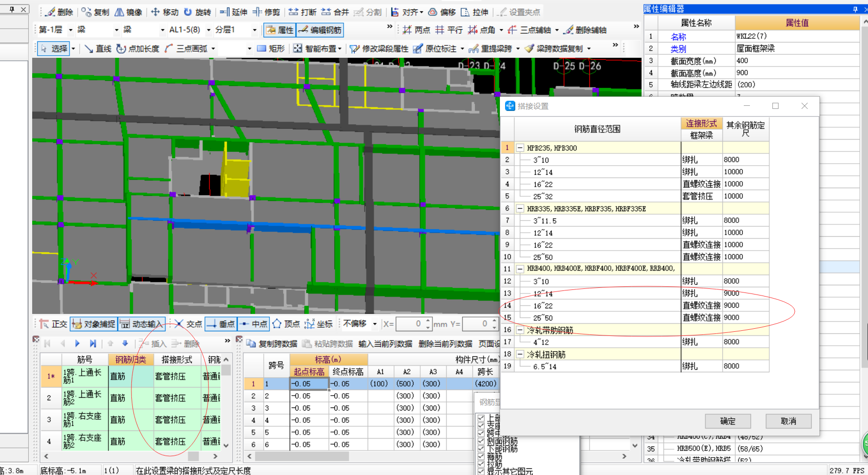Uncheck the 侧面钢筋 display checkbox
The image size is (868, 475).
(x=481, y=440)
